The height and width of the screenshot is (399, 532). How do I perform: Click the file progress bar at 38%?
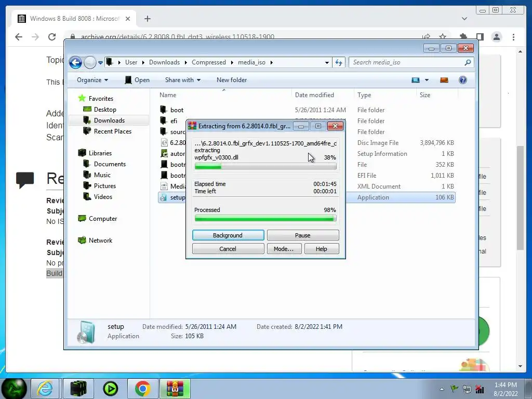click(265, 166)
